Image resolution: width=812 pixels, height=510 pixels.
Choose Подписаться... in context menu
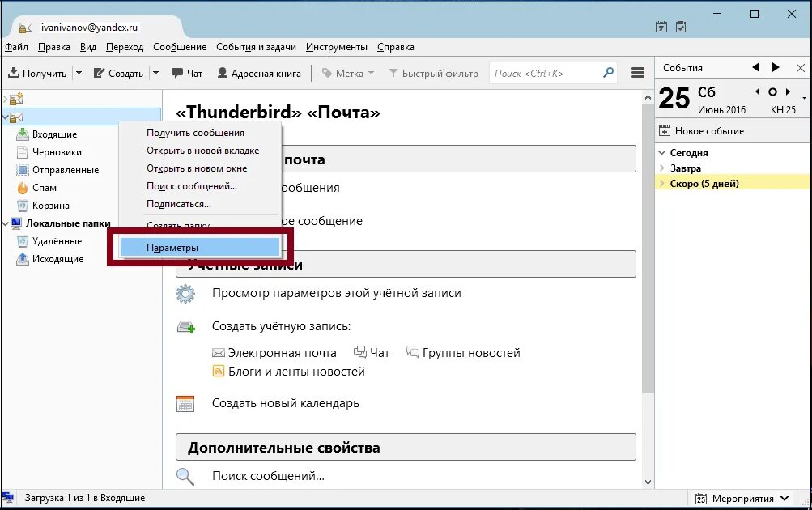coord(201,204)
